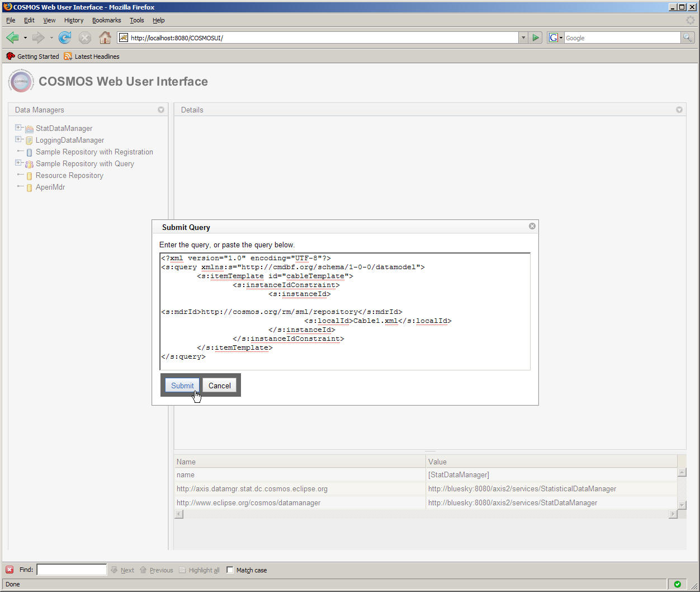The image size is (700, 592).
Task: Click the COSMOS logo image
Action: [21, 81]
